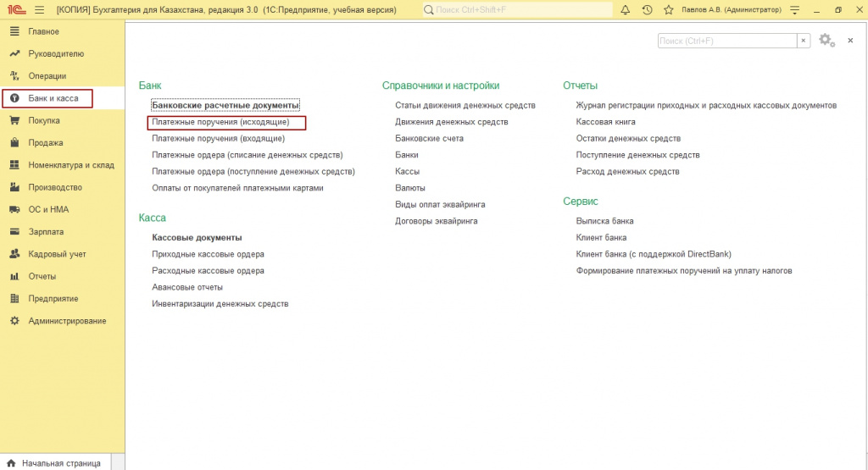
Task: Open the 1C logo menu
Action: tap(17, 10)
